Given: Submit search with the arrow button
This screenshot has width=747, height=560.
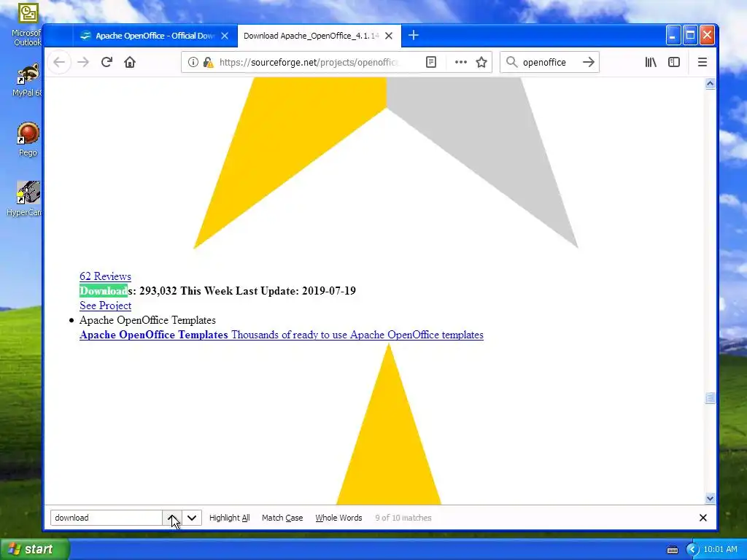Looking at the screenshot, I should [589, 62].
